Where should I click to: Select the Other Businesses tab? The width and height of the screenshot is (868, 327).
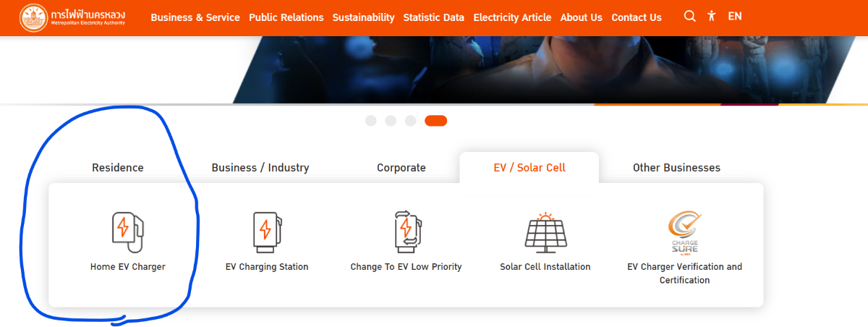tap(676, 168)
